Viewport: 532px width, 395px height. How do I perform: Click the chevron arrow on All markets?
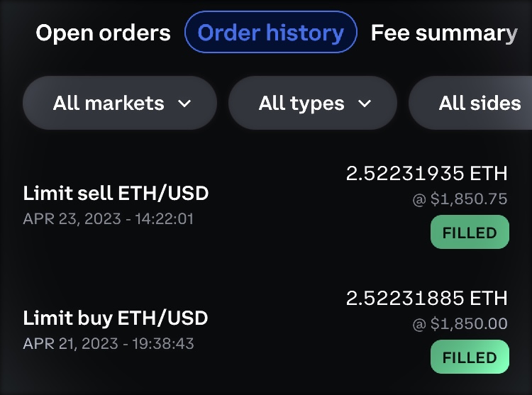point(184,104)
